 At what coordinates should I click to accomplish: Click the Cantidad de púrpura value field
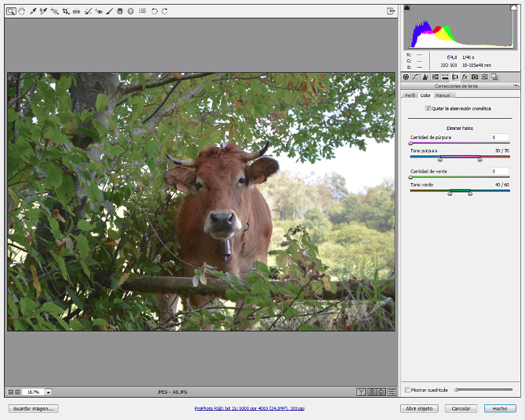pos(500,137)
